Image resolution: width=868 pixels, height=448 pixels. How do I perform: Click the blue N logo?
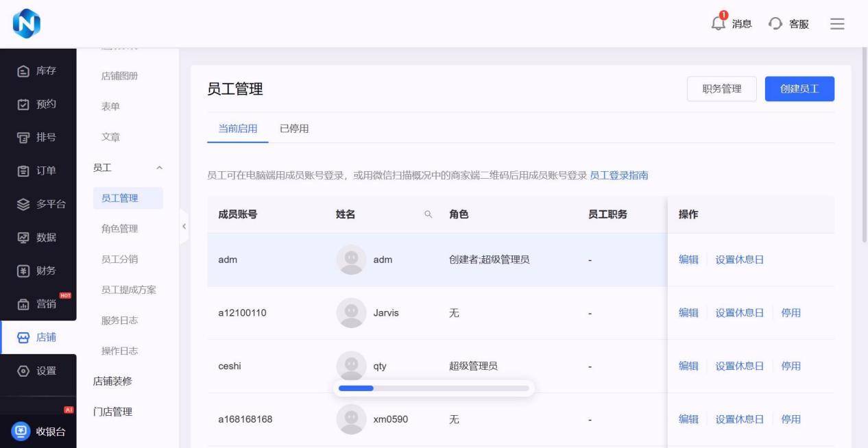pyautogui.click(x=27, y=24)
